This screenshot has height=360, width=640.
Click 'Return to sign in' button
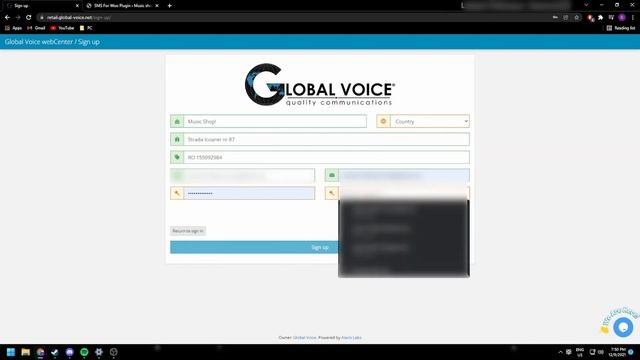tap(188, 231)
